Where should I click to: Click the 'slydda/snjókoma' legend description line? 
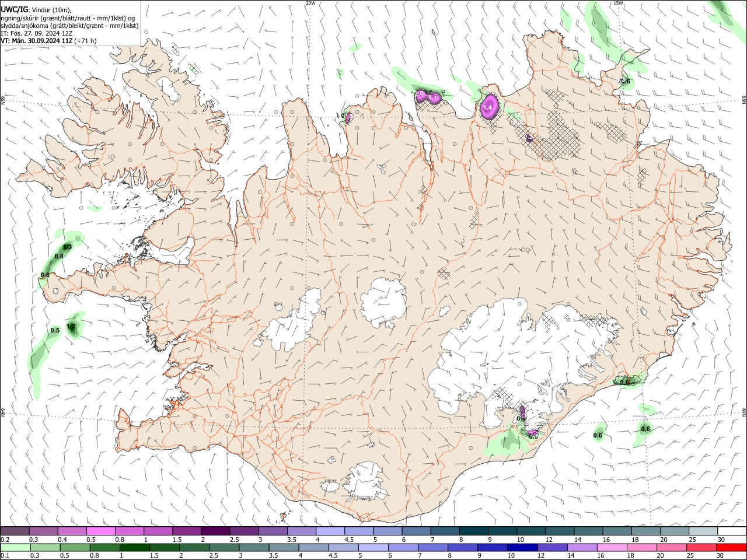click(x=69, y=26)
